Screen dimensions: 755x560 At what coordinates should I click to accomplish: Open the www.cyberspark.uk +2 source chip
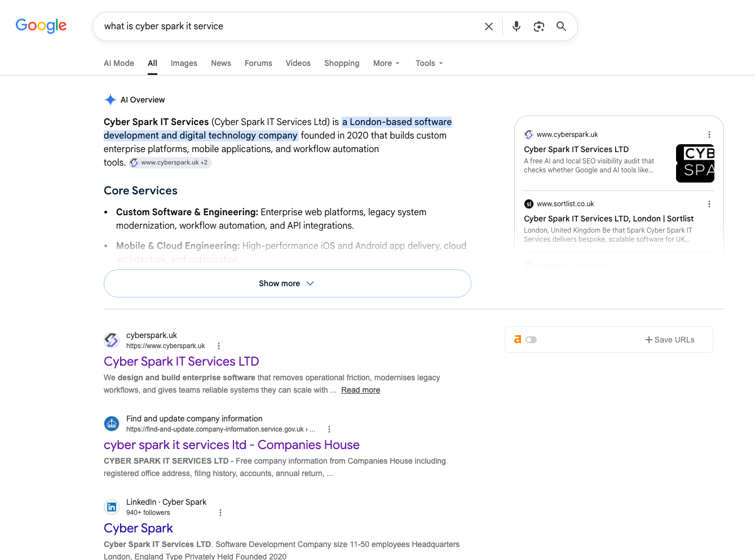tap(170, 162)
